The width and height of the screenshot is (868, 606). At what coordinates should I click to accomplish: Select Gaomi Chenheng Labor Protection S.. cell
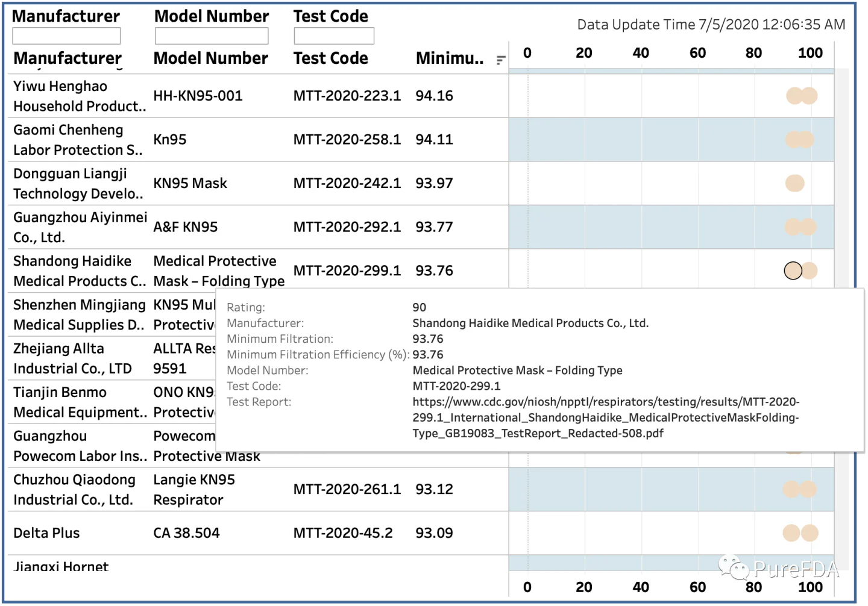tap(78, 140)
